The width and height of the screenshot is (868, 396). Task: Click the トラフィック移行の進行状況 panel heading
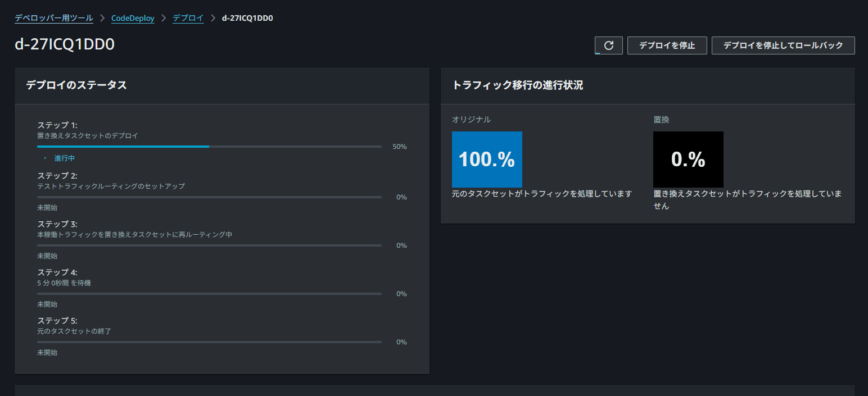(x=517, y=85)
